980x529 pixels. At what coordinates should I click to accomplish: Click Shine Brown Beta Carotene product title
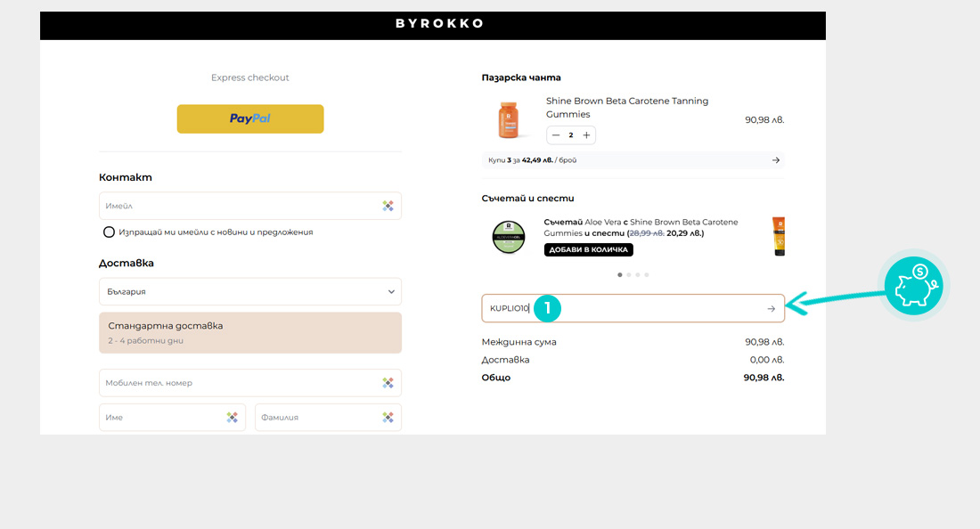[x=627, y=108]
